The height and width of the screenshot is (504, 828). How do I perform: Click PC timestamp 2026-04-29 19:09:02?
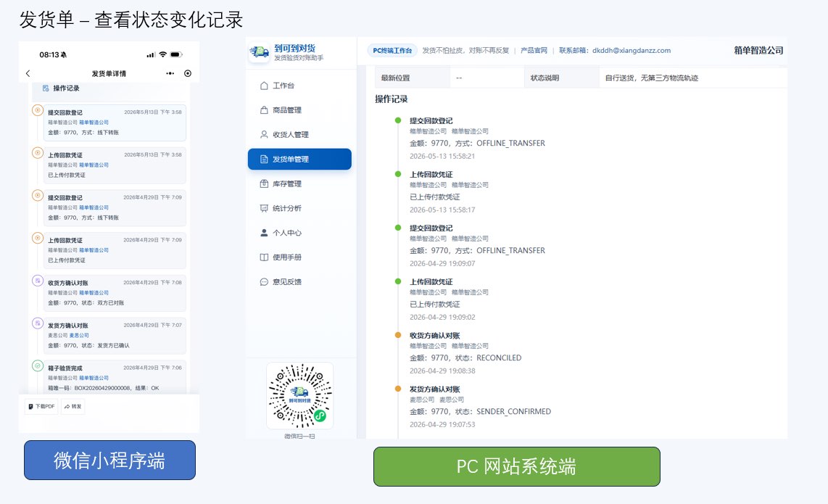click(x=442, y=318)
